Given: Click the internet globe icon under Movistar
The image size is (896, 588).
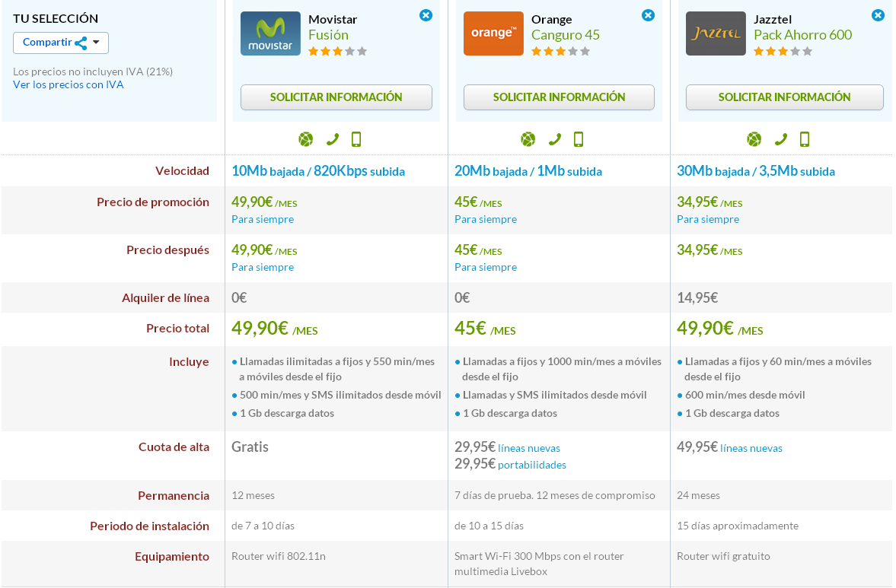Looking at the screenshot, I should click(306, 139).
